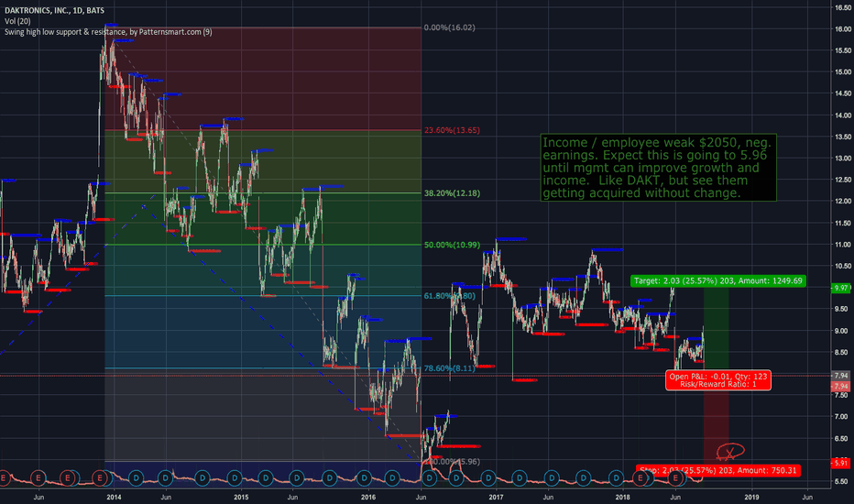Screen dimensions: 854x504
Task: Click the earnings E marker above Jun 2018
Action: tap(676, 477)
